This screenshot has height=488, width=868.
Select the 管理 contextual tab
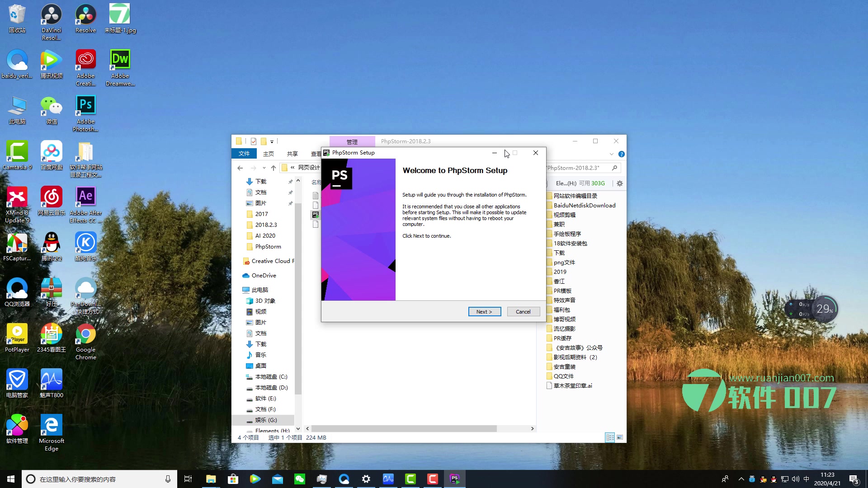click(352, 141)
